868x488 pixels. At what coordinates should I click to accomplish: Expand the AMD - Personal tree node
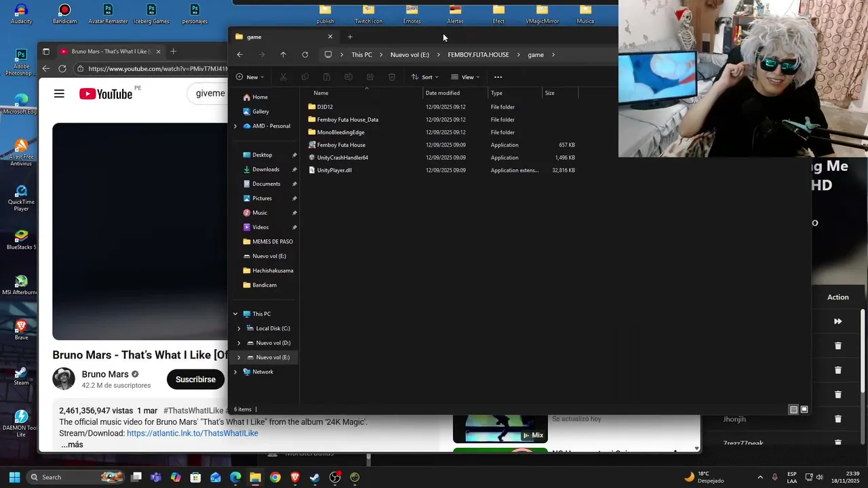[x=235, y=126]
